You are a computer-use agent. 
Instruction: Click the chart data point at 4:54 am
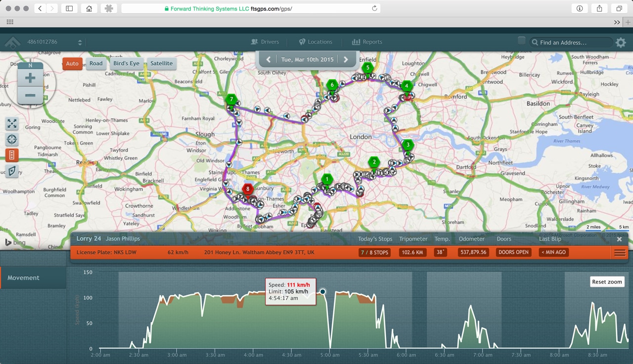(x=322, y=292)
